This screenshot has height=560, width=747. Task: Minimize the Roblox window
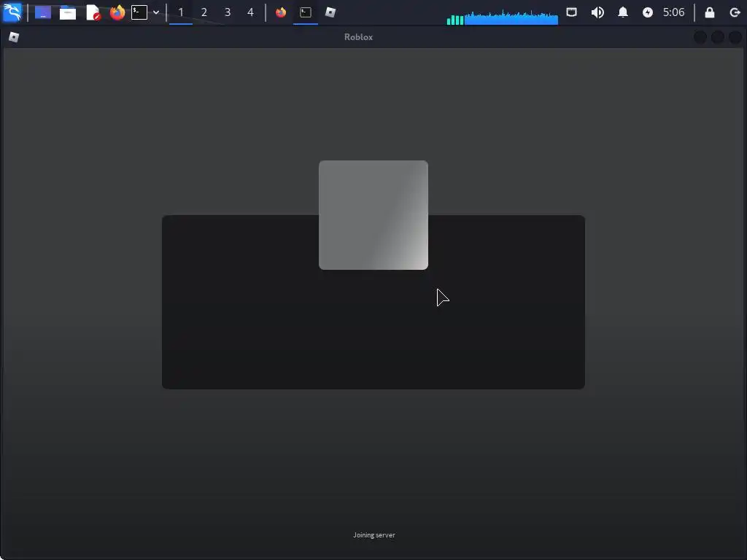click(x=700, y=37)
